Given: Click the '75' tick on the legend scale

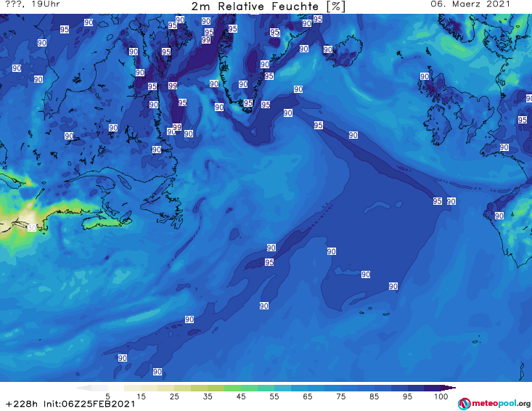Looking at the screenshot, I should click(340, 396).
